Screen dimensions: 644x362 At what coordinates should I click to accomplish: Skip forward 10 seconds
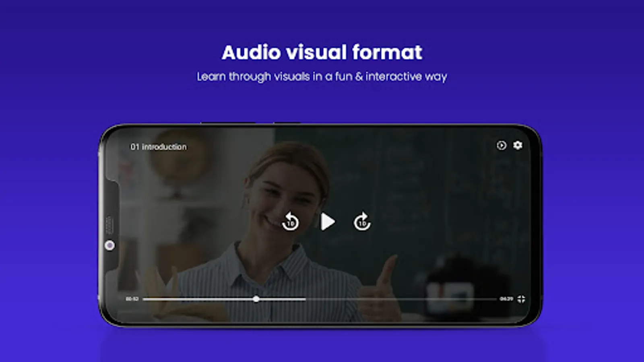coord(362,222)
